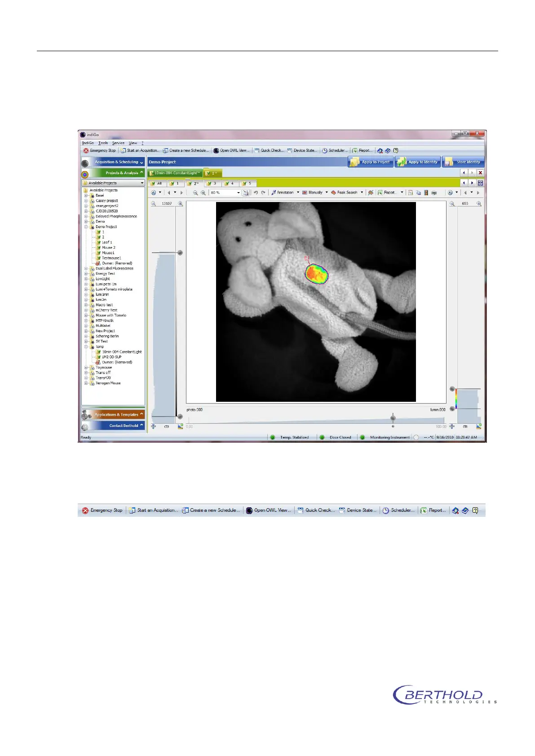
Task: Click the zoom-in magnifier left of the 60 % box
Action: click(x=203, y=193)
